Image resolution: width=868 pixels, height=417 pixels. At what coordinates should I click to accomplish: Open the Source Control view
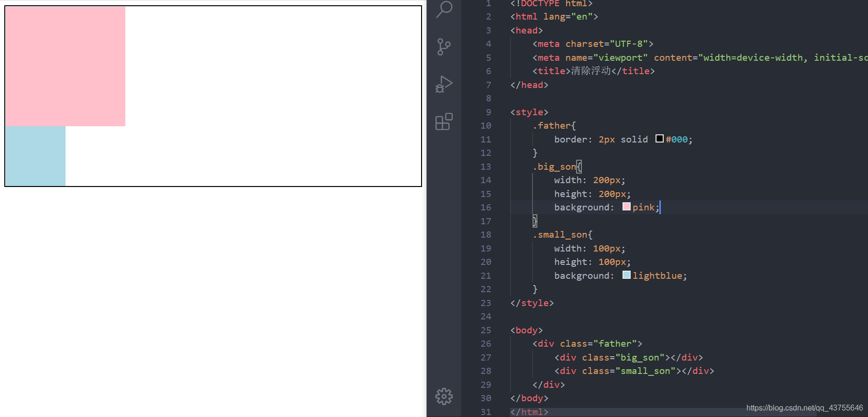tap(444, 47)
